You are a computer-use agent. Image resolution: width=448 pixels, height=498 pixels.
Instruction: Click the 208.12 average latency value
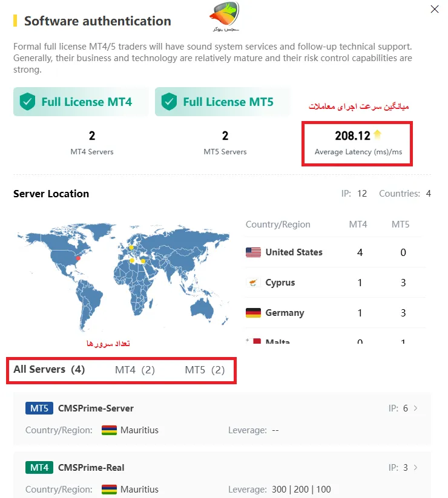pyautogui.click(x=352, y=136)
